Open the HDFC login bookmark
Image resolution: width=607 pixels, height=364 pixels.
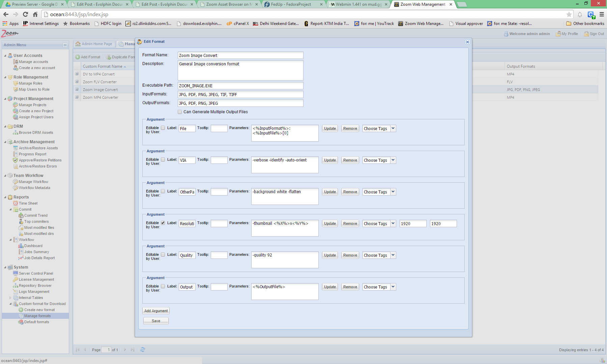point(108,24)
